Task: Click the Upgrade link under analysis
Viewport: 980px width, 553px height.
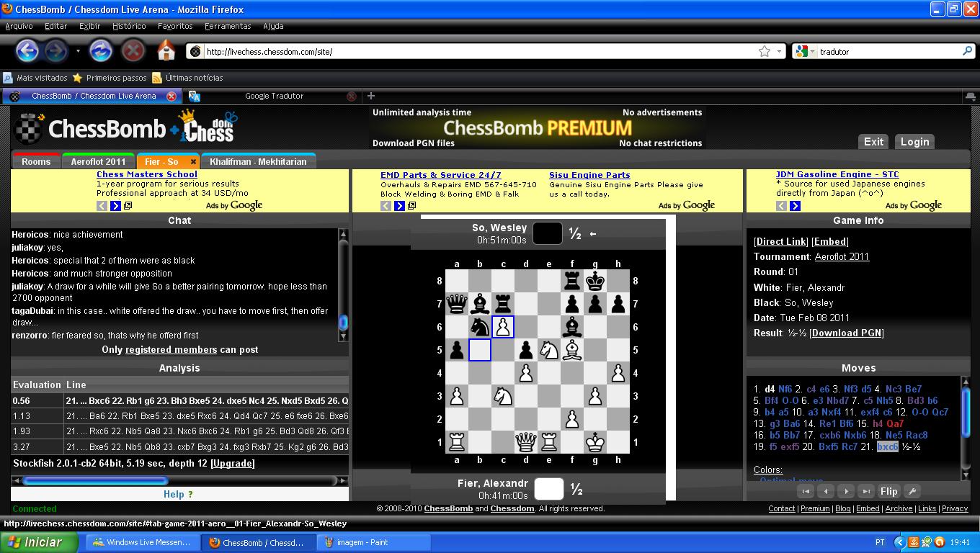Action: tap(232, 463)
